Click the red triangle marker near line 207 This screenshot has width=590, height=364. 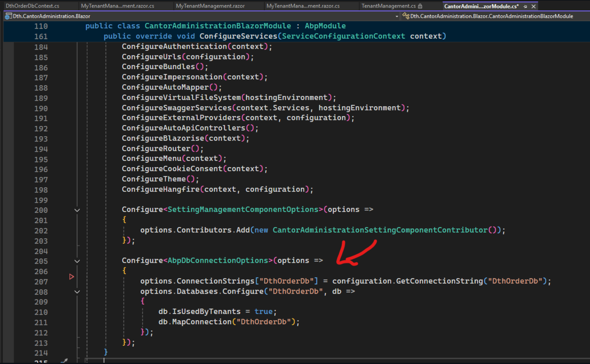pos(71,277)
